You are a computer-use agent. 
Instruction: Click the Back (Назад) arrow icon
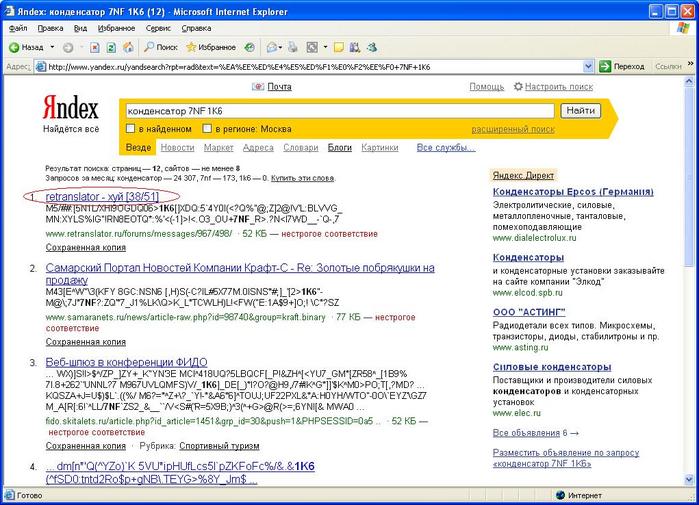pyautogui.click(x=13, y=47)
